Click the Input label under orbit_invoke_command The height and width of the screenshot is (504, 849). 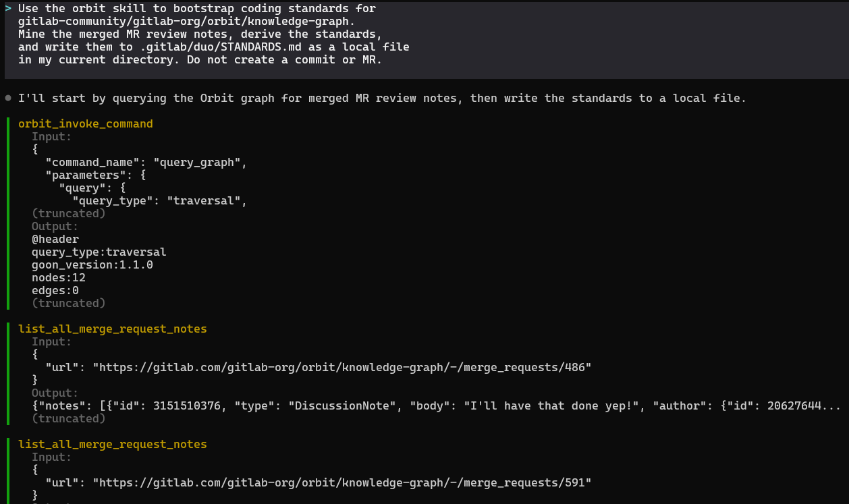pyautogui.click(x=52, y=137)
